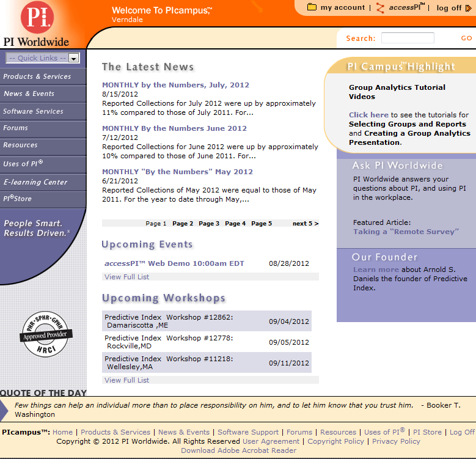Viewport: 476px width, 459px height.
Task: Open footer News & Events link
Action: click(x=184, y=432)
